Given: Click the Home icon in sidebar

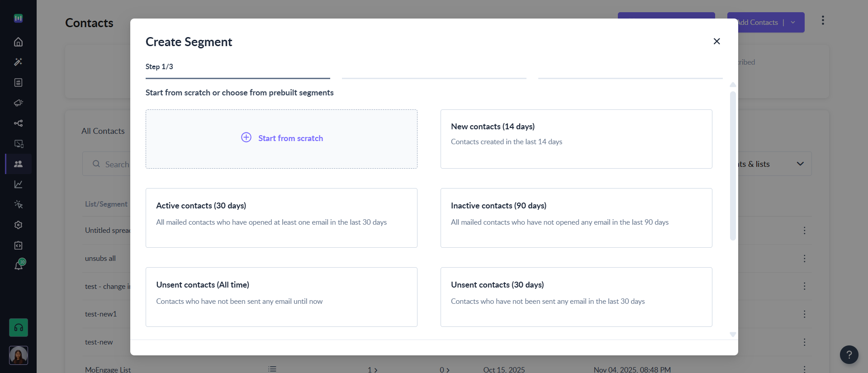Looking at the screenshot, I should click(x=18, y=42).
